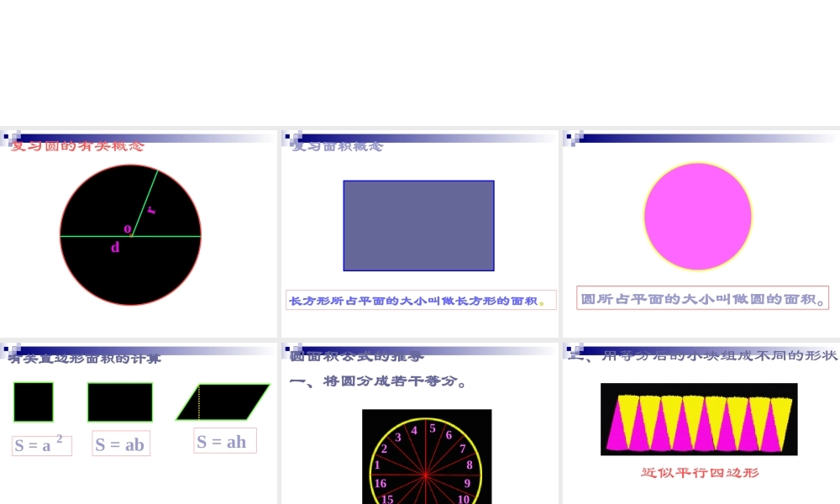Screen dimensions: 840x504
Task: Open the slide titled 复习圆的有关概念
Action: pyautogui.click(x=139, y=234)
